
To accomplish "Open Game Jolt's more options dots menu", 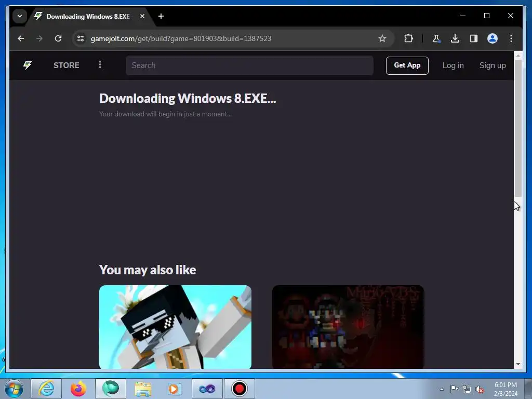I will [x=100, y=64].
